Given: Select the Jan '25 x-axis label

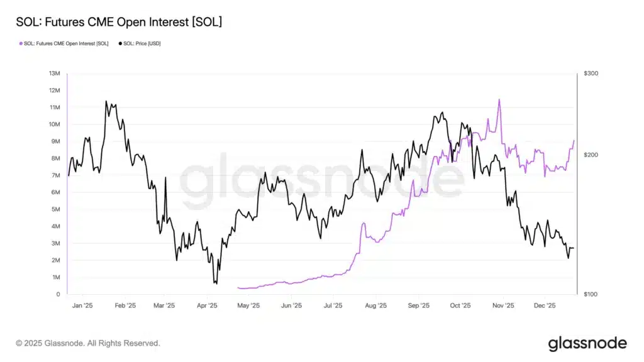Looking at the screenshot, I should point(82,306).
